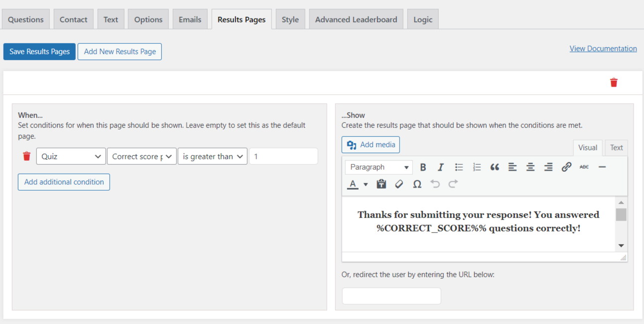Delete the quiz condition with the trash icon
Screen dimensions: 644x324
[26, 156]
